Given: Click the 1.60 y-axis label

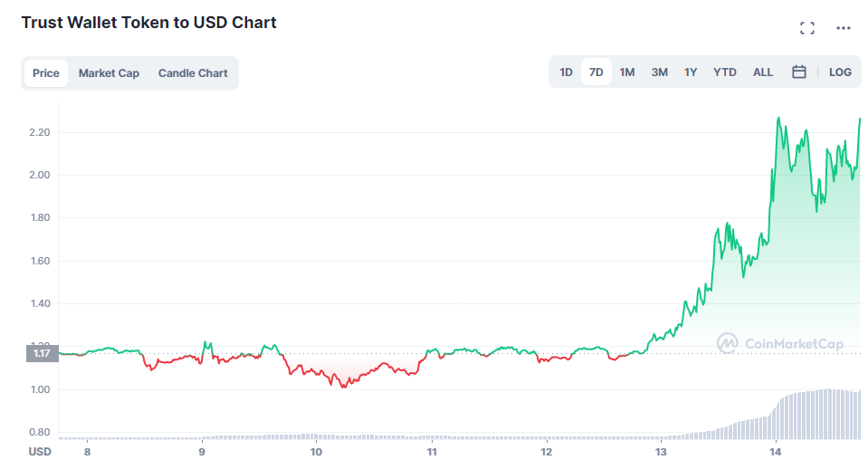Looking at the screenshot, I should click(40, 261).
